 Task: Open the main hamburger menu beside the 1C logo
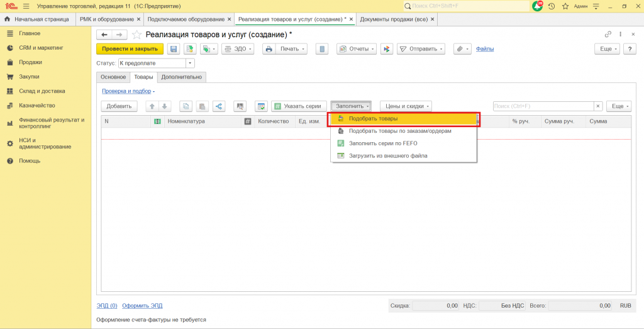pyautogui.click(x=26, y=6)
